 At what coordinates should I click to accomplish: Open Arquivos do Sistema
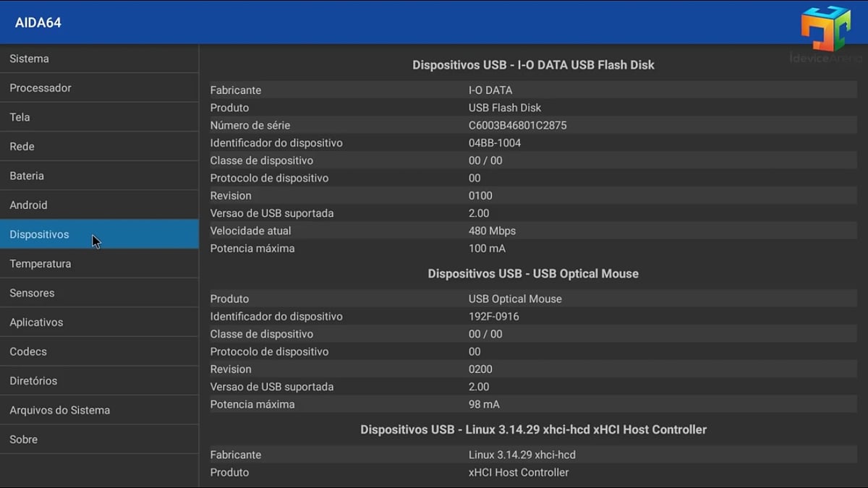tap(99, 410)
